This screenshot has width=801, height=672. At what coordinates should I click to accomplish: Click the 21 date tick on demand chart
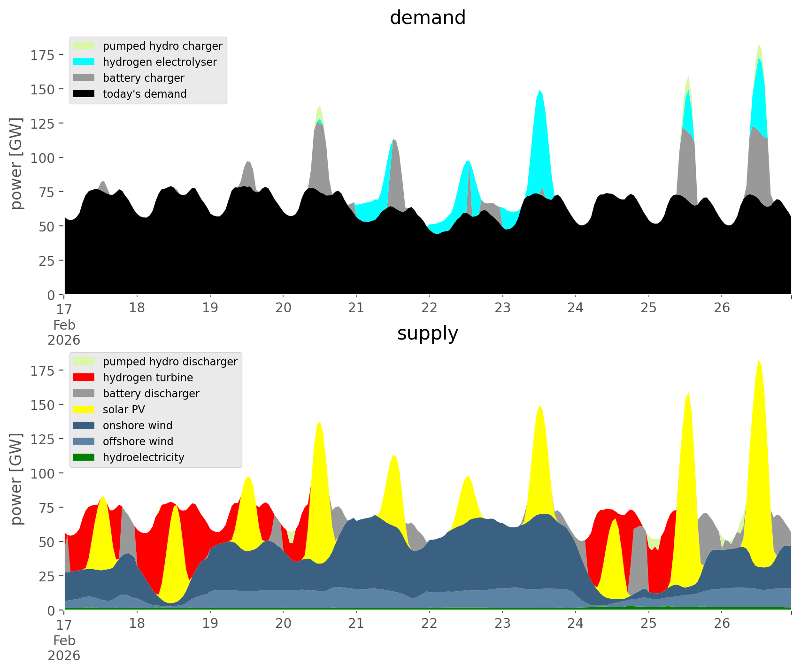tap(356, 308)
